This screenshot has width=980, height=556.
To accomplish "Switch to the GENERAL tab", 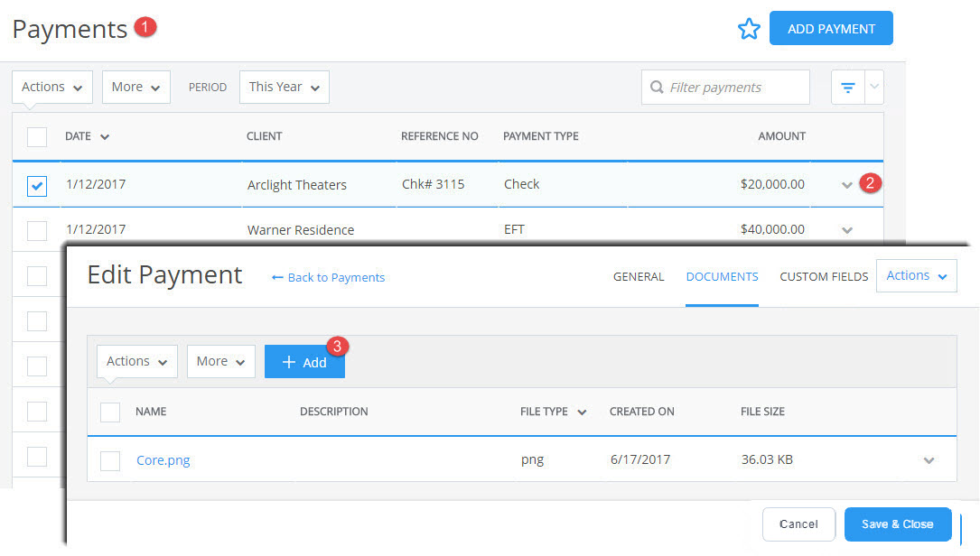I will coord(638,277).
